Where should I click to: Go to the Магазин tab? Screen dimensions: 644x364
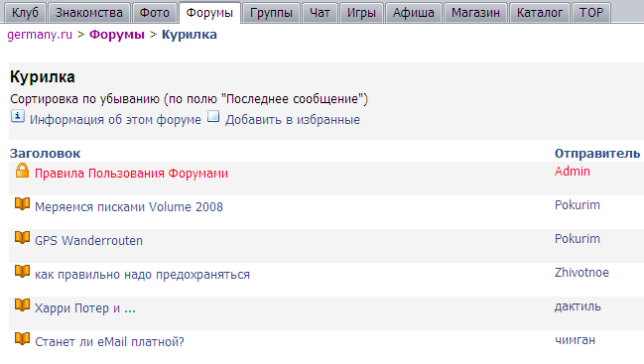pyautogui.click(x=475, y=13)
